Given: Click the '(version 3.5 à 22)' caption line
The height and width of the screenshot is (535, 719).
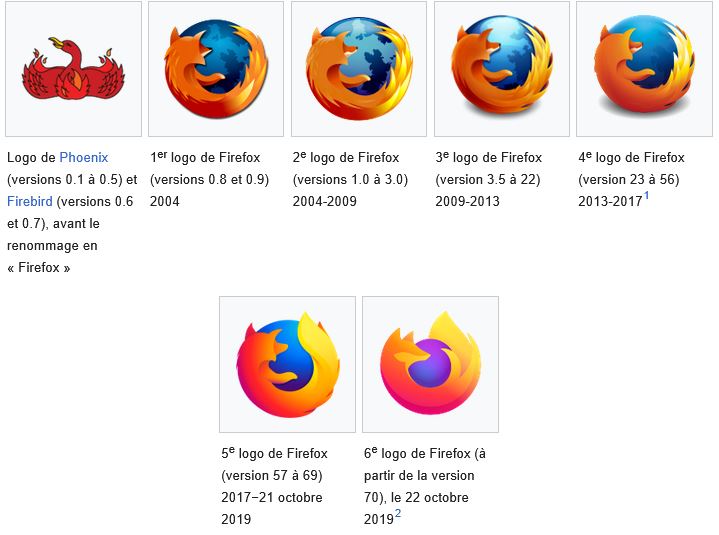Looking at the screenshot, I should [488, 179].
